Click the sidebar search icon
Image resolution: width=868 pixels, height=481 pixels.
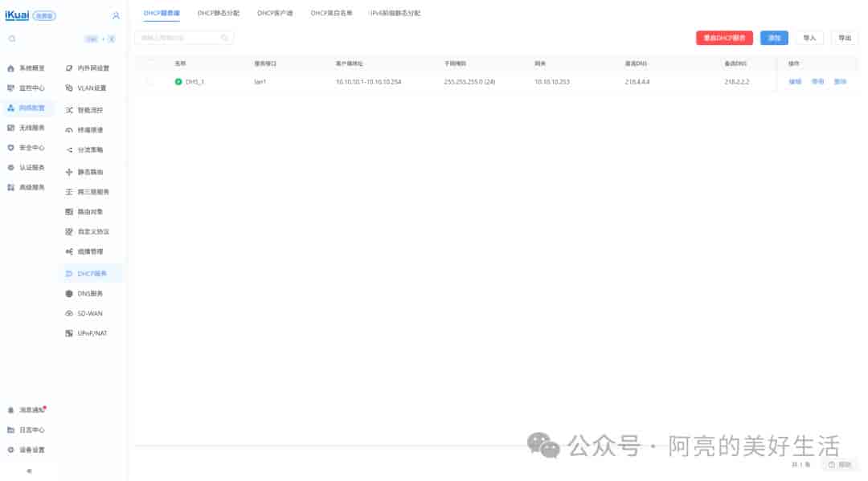11,39
